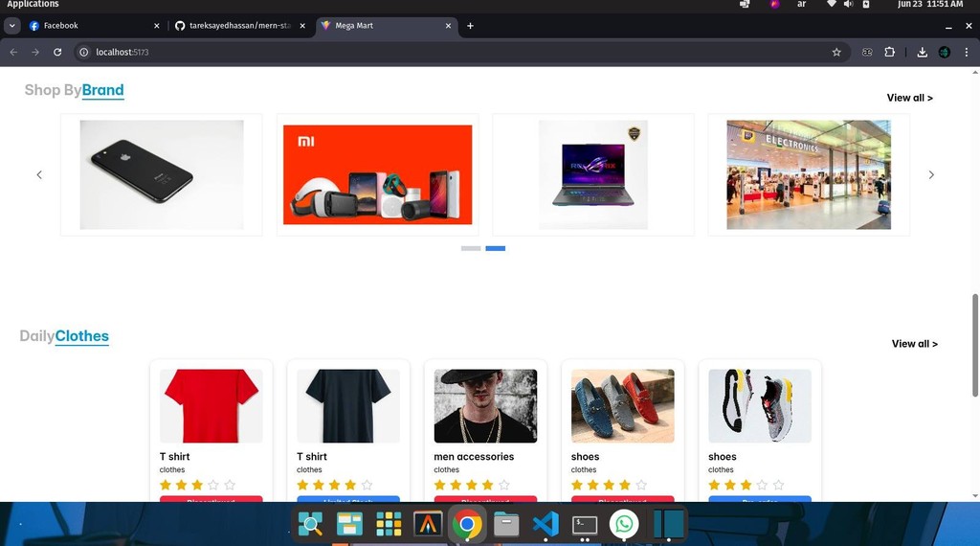Click the fourth star on sneakers card
This screenshot has width=980, height=546.
(x=762, y=485)
